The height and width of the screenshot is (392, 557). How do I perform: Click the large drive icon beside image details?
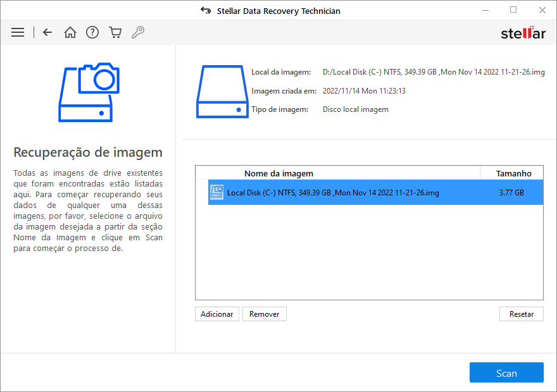point(222,92)
